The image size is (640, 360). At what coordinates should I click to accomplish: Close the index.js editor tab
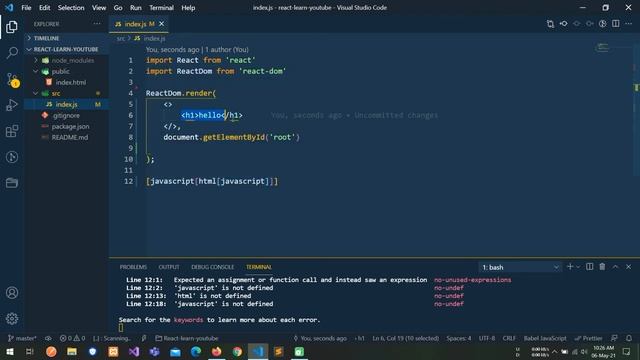(x=162, y=24)
